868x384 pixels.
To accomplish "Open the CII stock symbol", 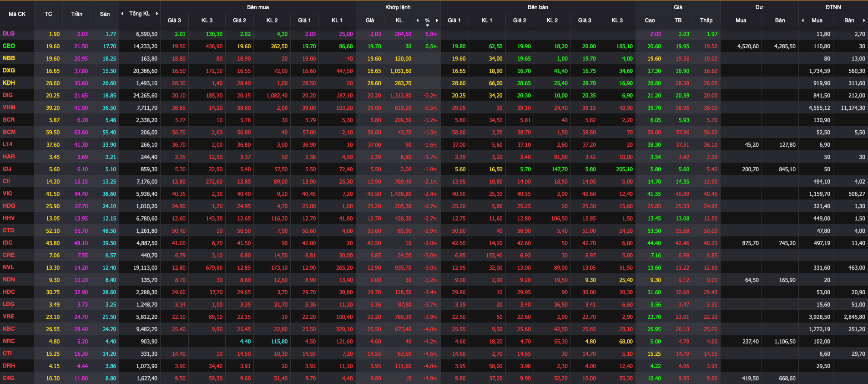I will pos(6,181).
